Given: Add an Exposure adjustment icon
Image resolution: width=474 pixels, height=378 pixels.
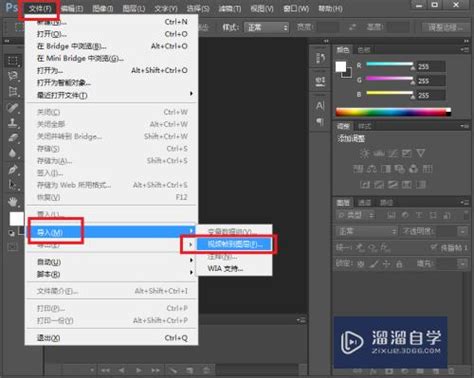Looking at the screenshot, I should click(x=407, y=153).
